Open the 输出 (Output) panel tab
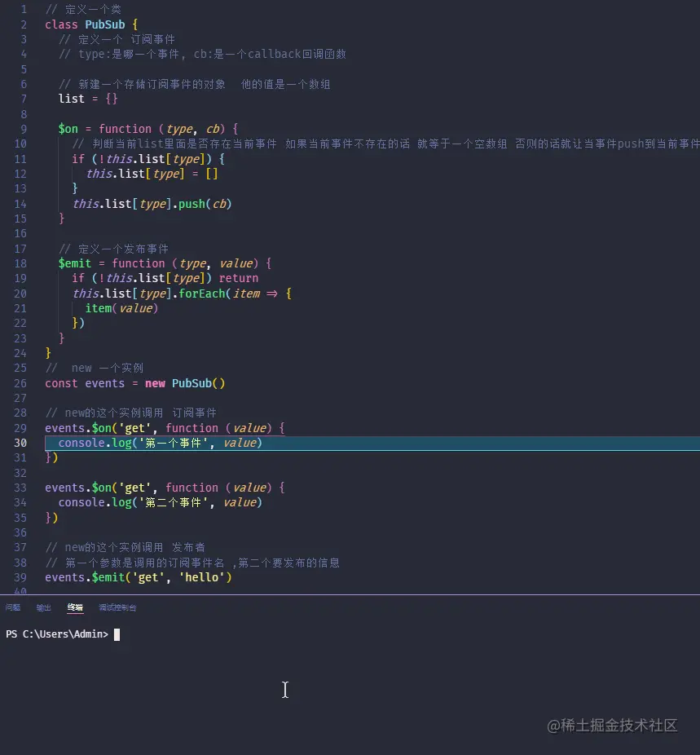700x755 pixels. [x=43, y=607]
